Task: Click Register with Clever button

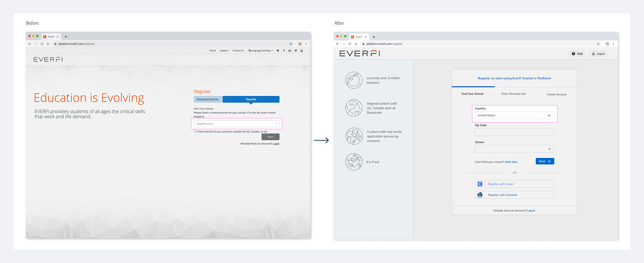Action: coord(514,184)
